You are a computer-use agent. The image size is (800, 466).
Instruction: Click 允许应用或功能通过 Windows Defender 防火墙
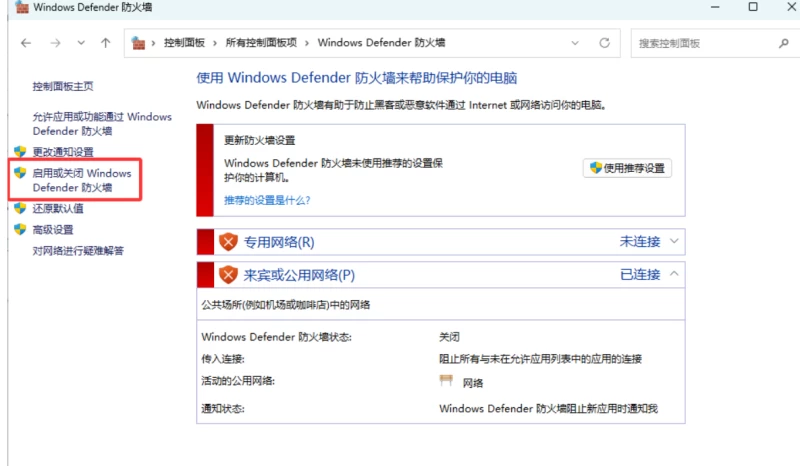[101, 124]
